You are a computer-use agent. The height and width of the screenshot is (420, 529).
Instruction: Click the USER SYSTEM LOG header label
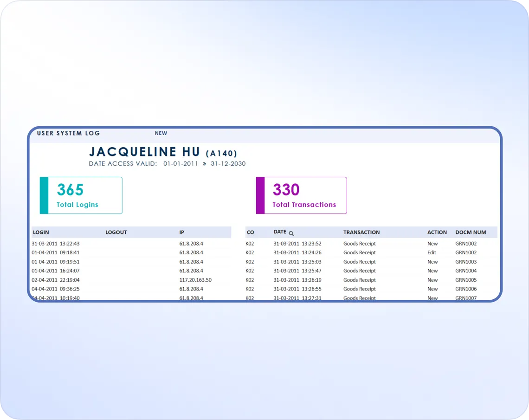click(x=68, y=133)
